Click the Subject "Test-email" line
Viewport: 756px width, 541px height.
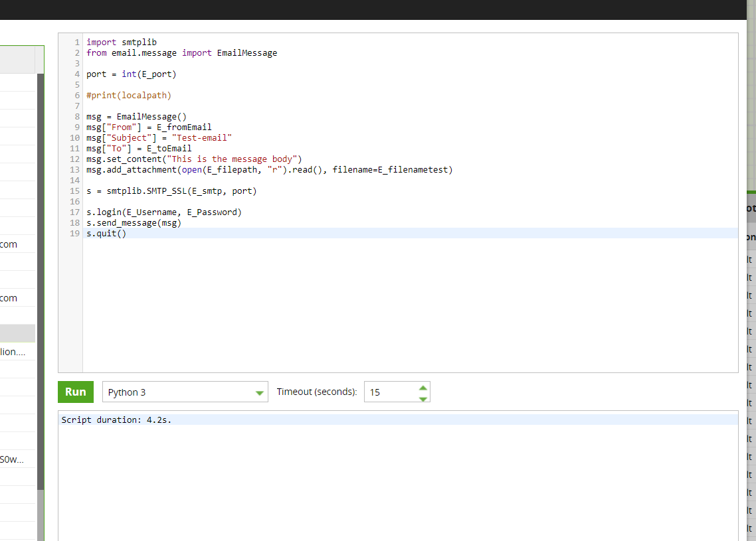[159, 138]
